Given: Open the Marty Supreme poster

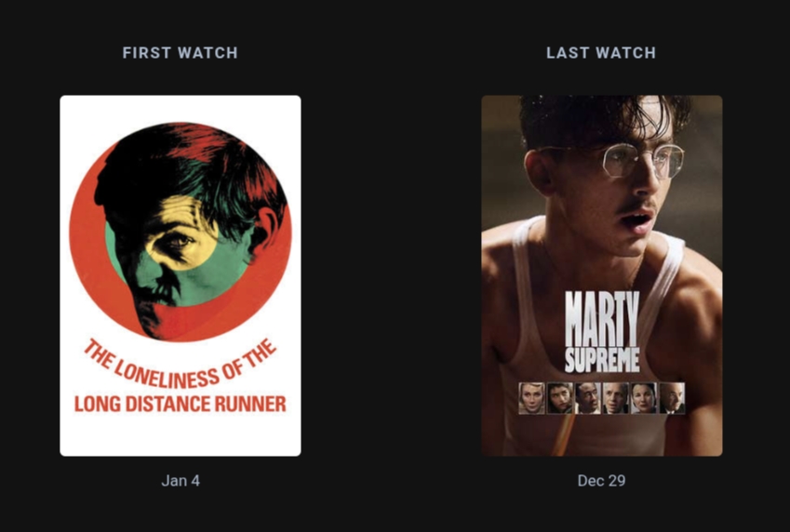Looking at the screenshot, I should tap(601, 275).
